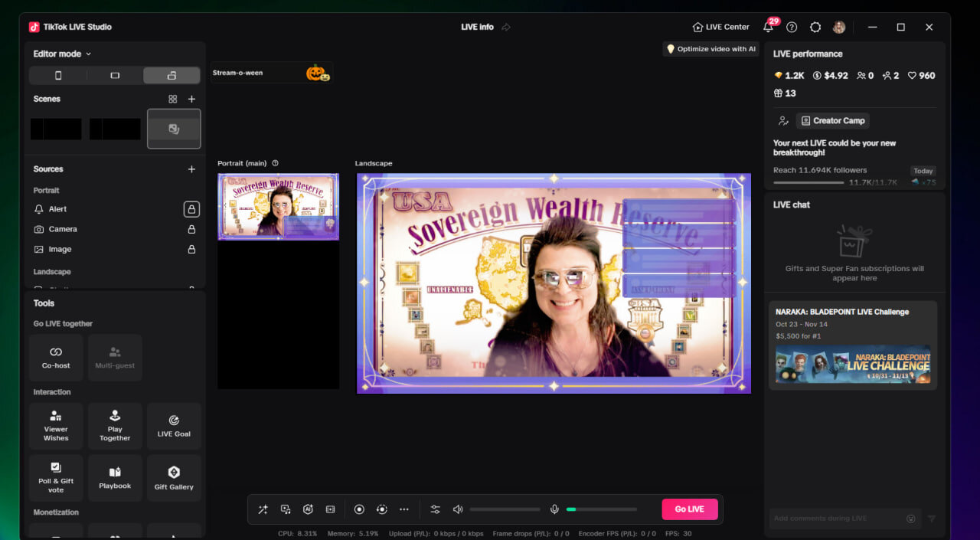Select the third scene with image icon
Screen dimensions: 980x540
(174, 129)
